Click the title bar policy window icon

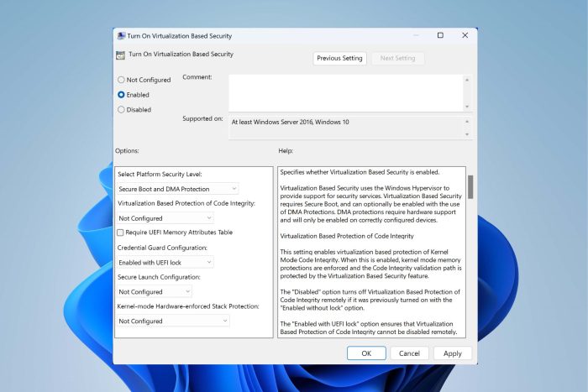tap(120, 36)
